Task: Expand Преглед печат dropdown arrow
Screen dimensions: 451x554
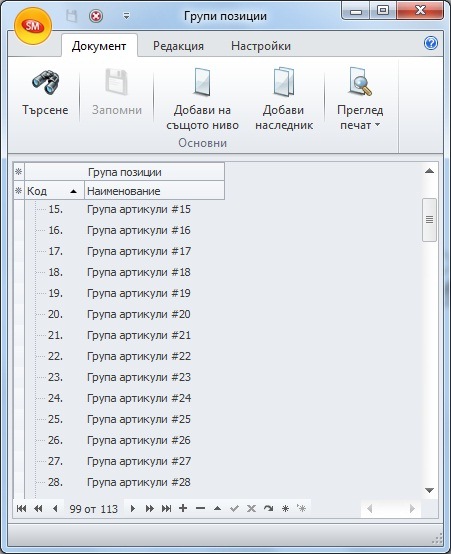Action: (x=377, y=125)
